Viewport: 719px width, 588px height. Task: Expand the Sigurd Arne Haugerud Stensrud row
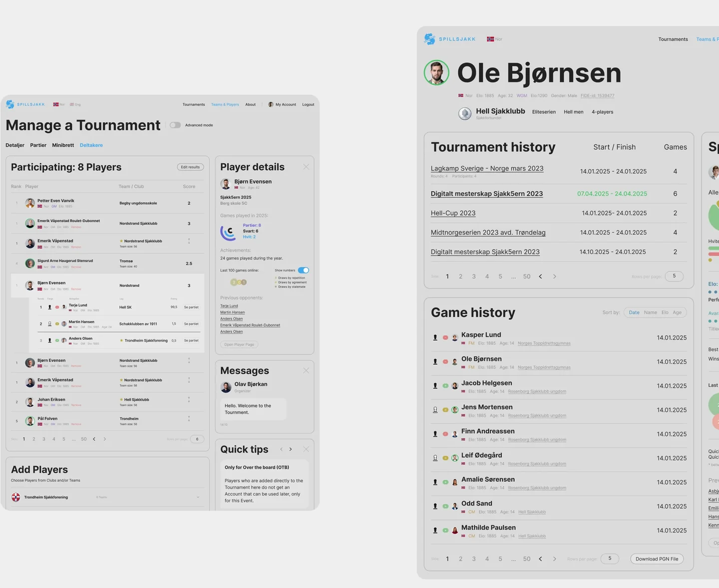[107, 263]
